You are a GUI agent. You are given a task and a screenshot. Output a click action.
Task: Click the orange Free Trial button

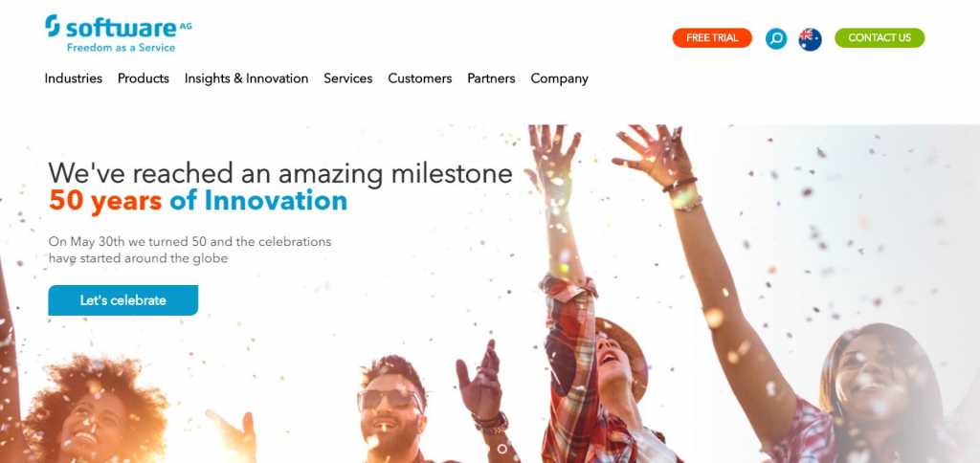tap(712, 37)
